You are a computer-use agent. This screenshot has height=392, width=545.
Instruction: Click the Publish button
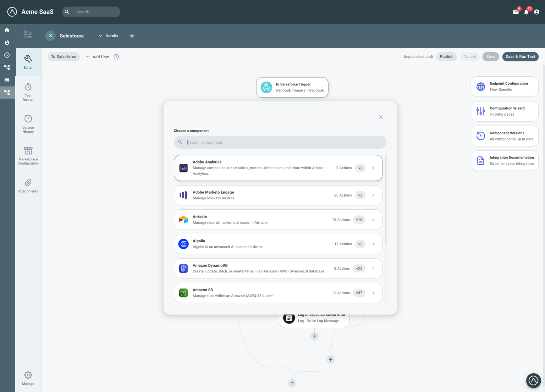coord(446,57)
